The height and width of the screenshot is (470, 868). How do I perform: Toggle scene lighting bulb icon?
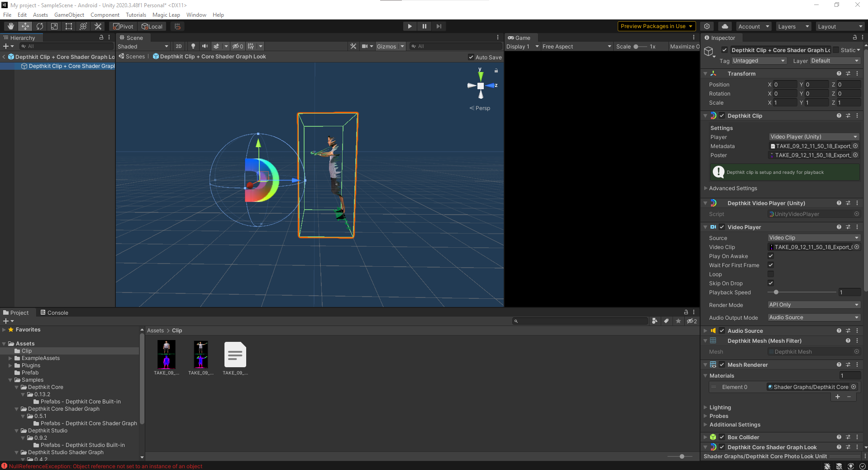193,46
